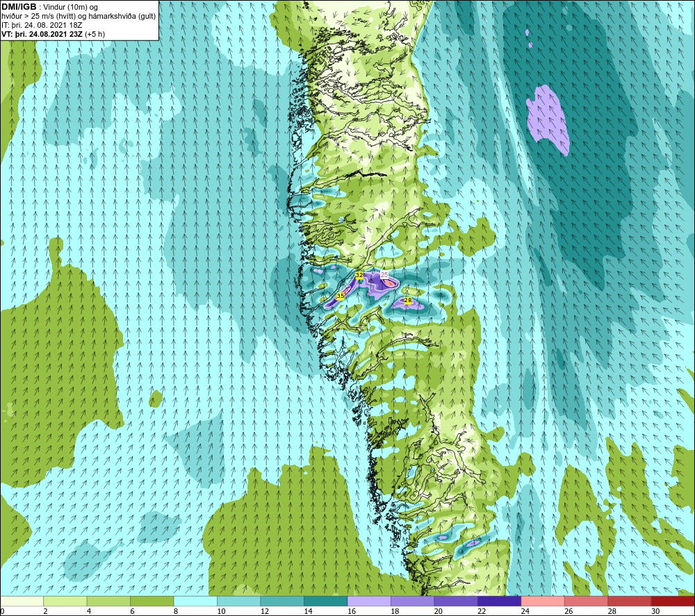Click the legend tick label 12
The image size is (695, 616).
265,611
